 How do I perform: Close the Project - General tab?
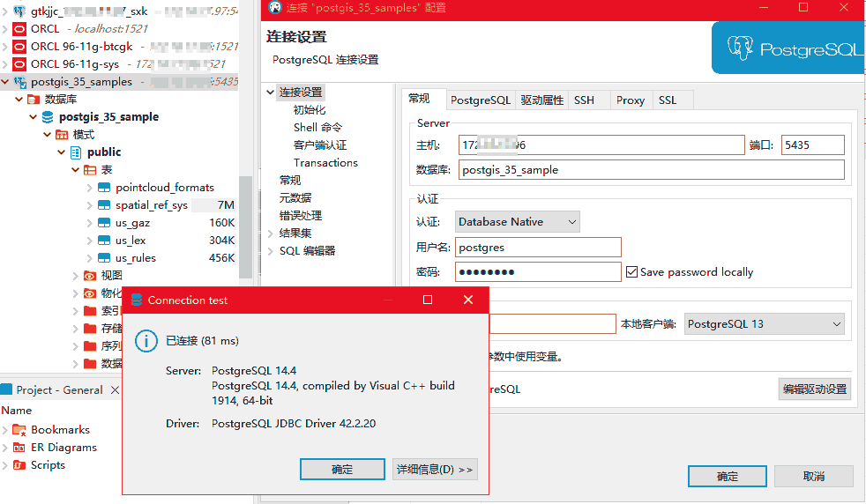(x=115, y=390)
